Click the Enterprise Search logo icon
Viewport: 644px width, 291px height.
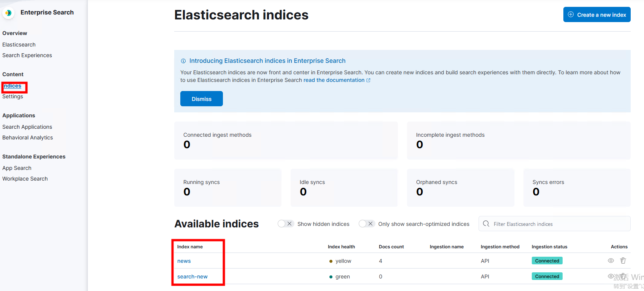(8, 13)
